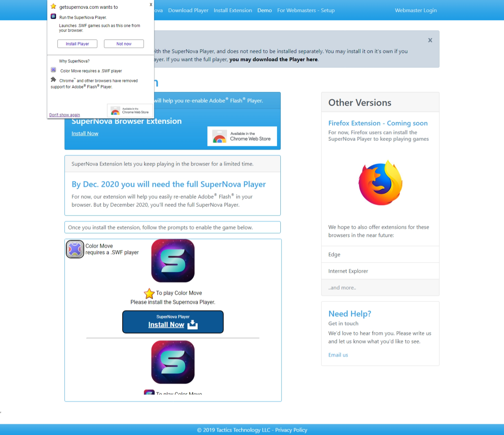Follow the 'you may download the Player here' link
This screenshot has width=504, height=435.
274,59
